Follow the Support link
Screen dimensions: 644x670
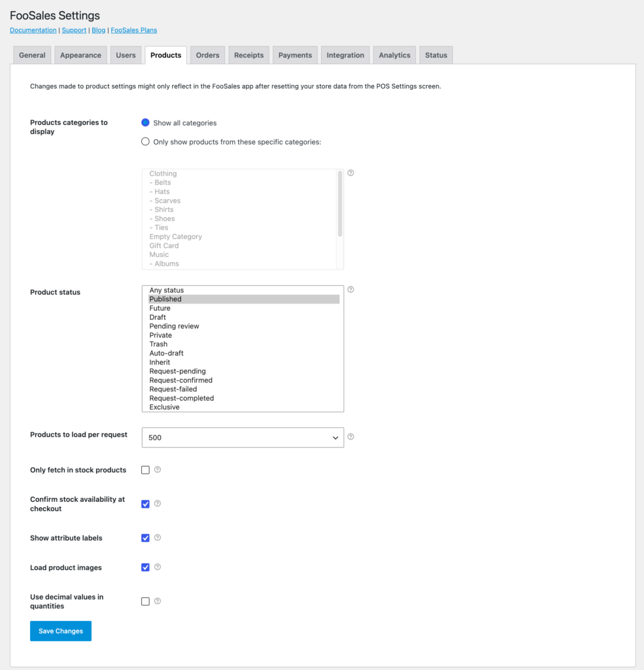point(74,30)
